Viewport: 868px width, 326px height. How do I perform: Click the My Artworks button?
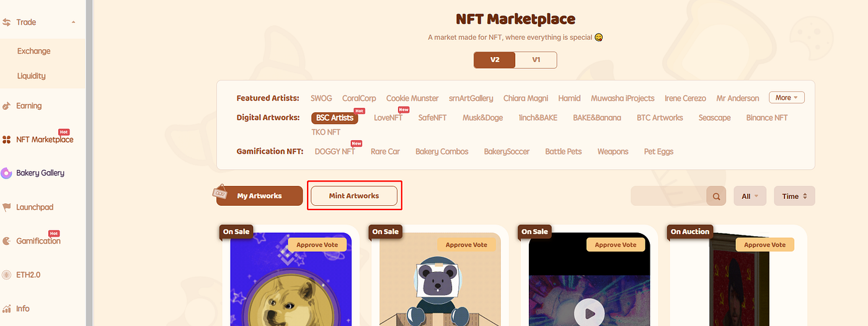click(260, 196)
